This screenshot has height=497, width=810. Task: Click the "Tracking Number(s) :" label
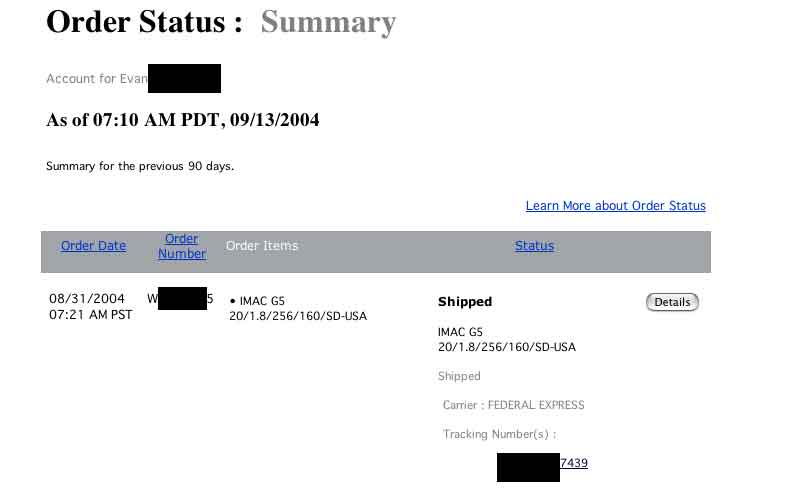pyautogui.click(x=499, y=434)
